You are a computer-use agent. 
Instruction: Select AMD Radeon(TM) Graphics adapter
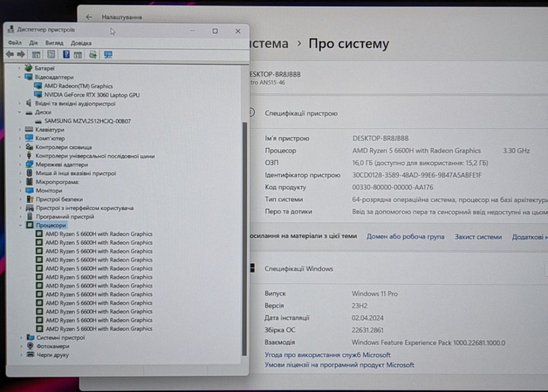tap(78, 86)
